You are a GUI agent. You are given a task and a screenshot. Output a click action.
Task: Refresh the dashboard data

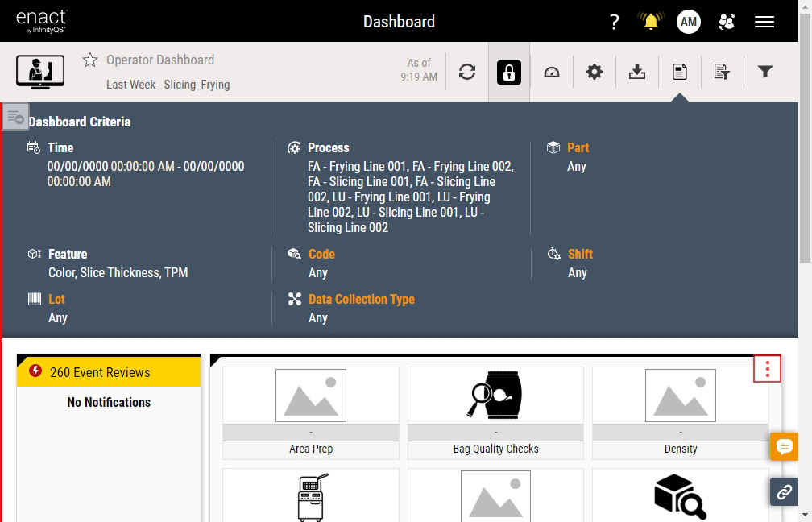tap(467, 72)
